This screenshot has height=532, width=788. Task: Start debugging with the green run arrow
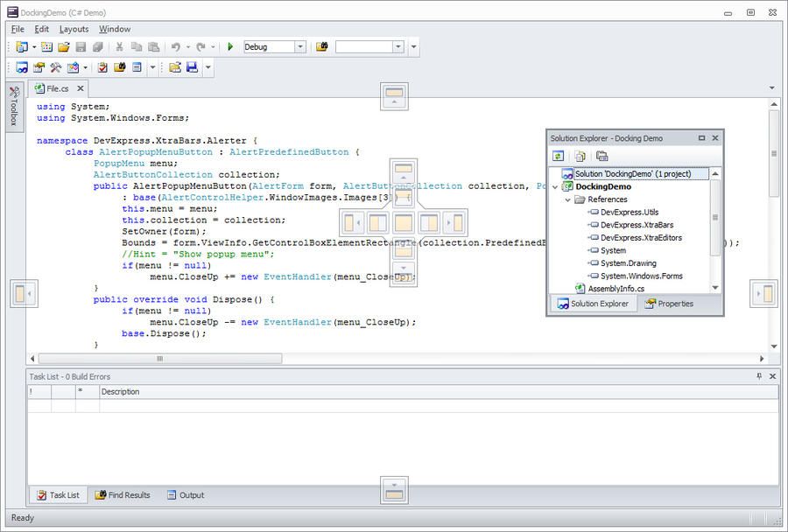pos(230,46)
